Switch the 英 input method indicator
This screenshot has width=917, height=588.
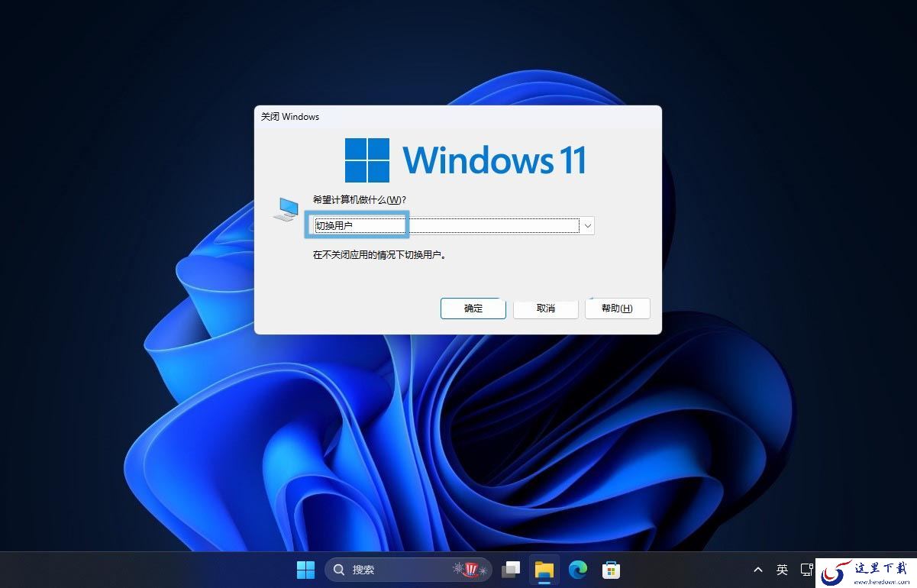[x=782, y=570]
